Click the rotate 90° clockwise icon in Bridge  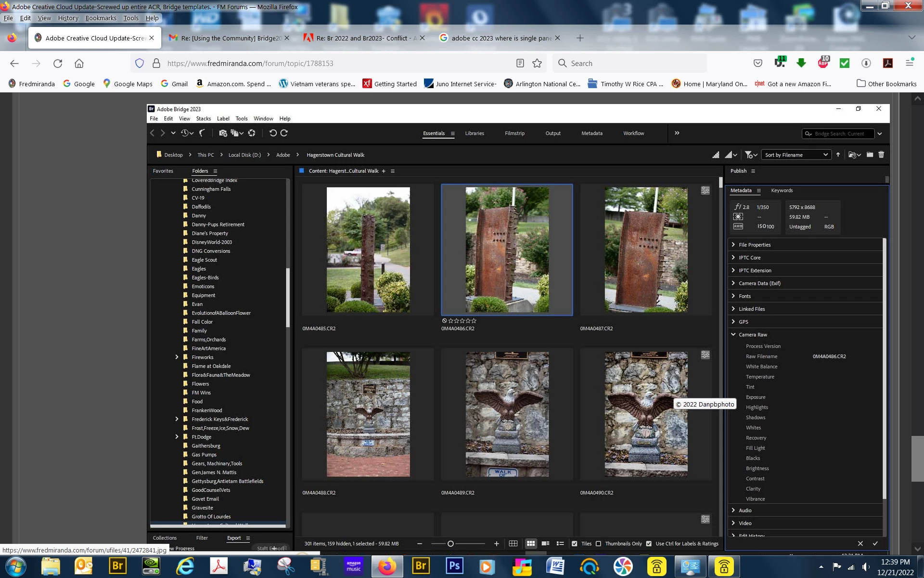click(284, 133)
